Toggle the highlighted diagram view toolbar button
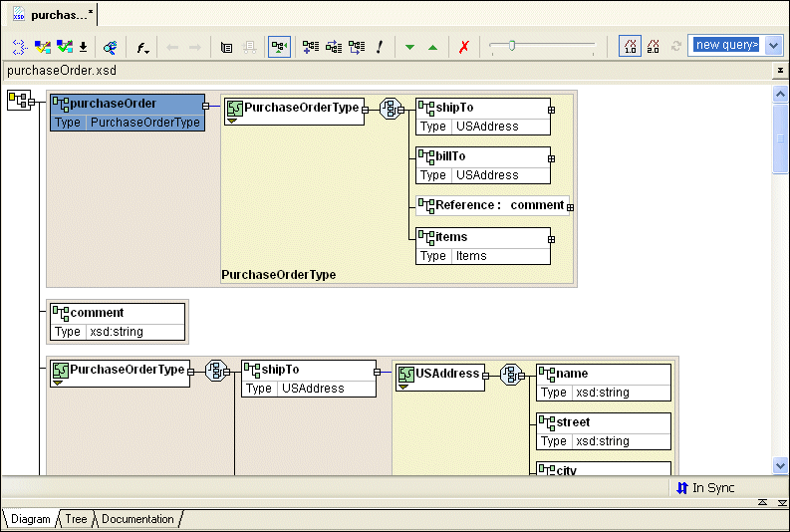Screen dimensions: 790x532 [279, 47]
